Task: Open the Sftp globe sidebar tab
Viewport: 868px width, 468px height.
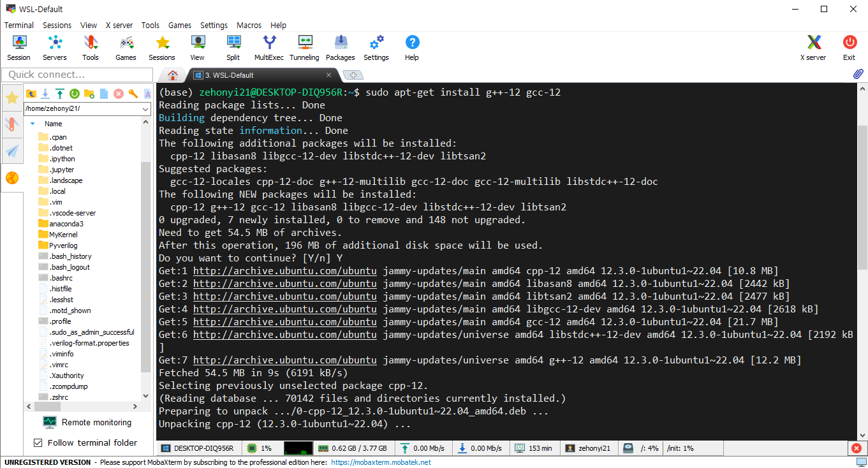Action: click(x=12, y=178)
